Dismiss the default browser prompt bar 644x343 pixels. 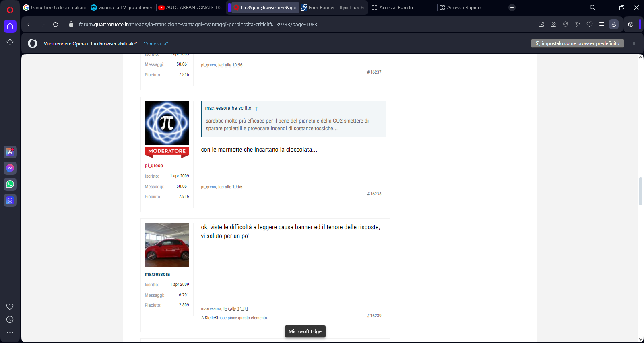[634, 43]
